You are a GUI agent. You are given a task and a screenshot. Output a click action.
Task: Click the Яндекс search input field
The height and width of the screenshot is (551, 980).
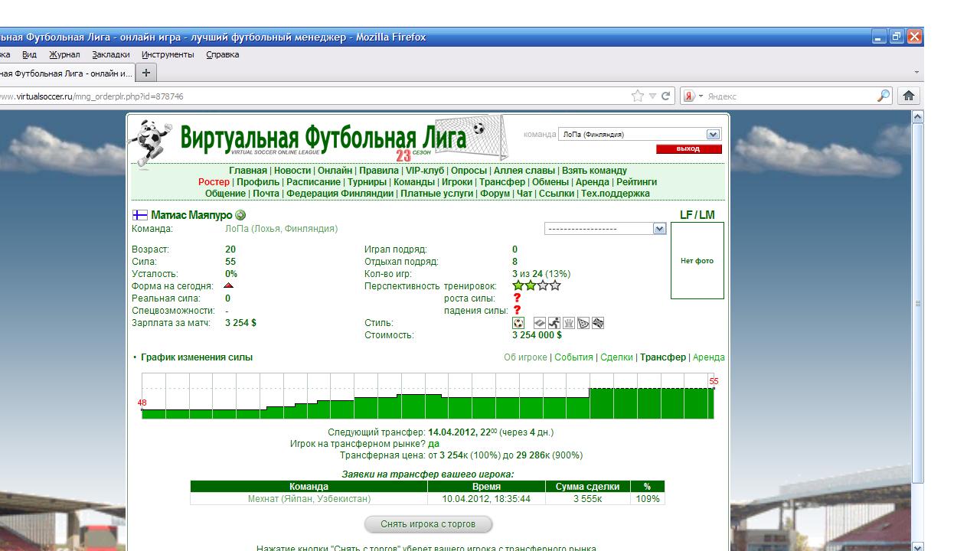789,96
